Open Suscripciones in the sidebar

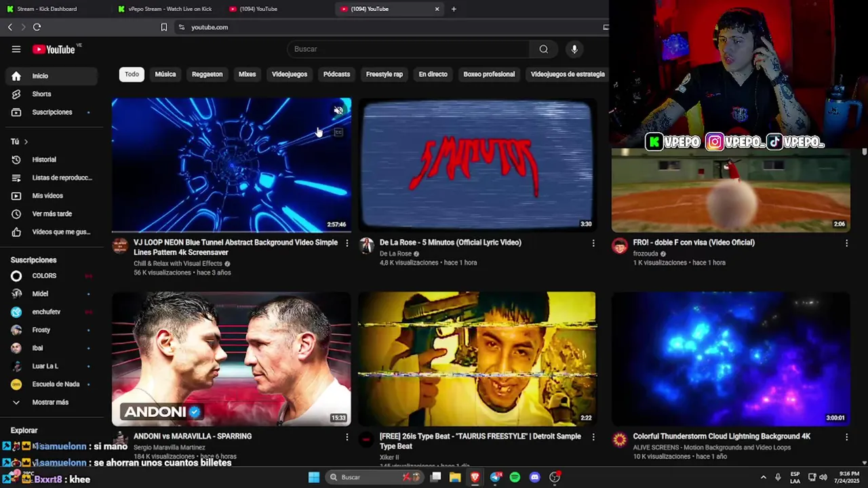(51, 112)
